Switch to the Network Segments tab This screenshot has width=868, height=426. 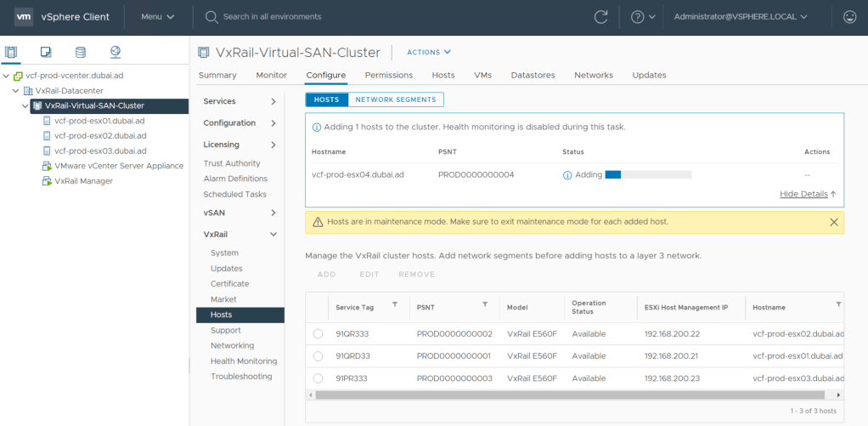pyautogui.click(x=396, y=99)
